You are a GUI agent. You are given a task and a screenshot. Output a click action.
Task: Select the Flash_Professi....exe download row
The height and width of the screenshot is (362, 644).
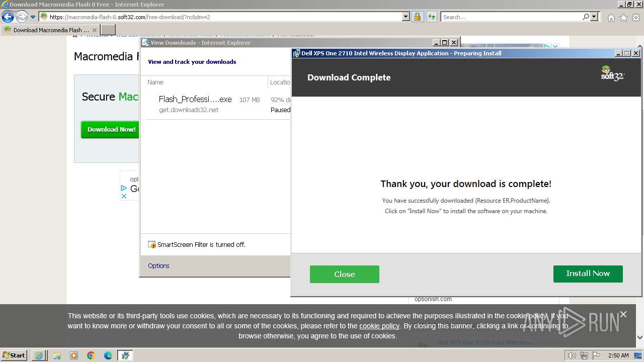[218, 104]
